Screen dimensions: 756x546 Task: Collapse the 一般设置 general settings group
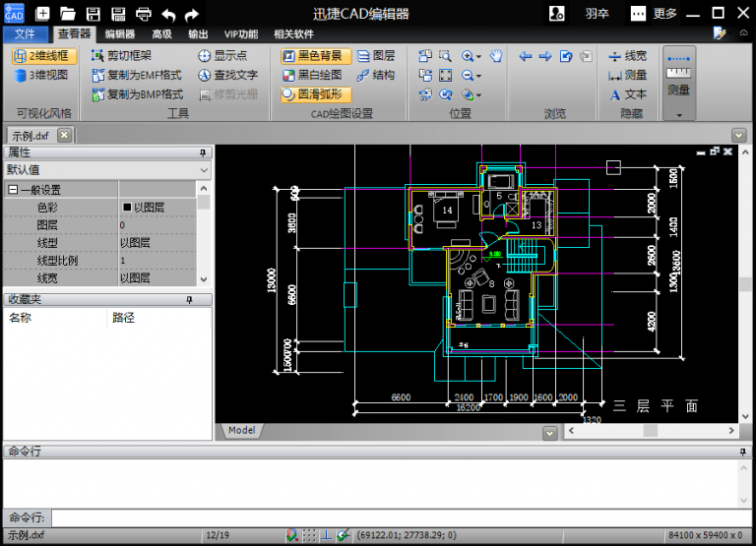click(x=13, y=190)
